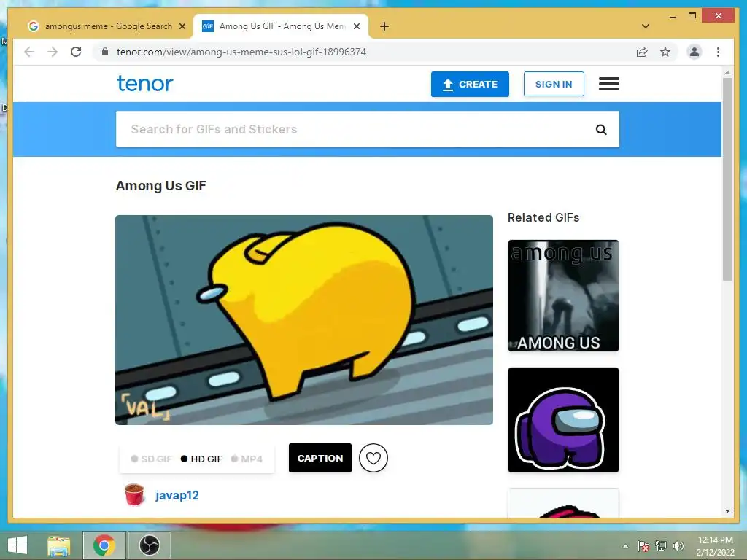This screenshot has width=747, height=560.
Task: Click the Related GIFs heading
Action: click(x=543, y=217)
